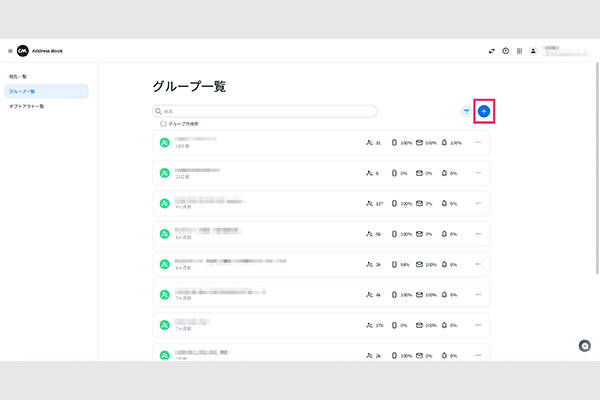Open the filter icon next to add button
Viewport: 600px width, 400px height.
[466, 111]
